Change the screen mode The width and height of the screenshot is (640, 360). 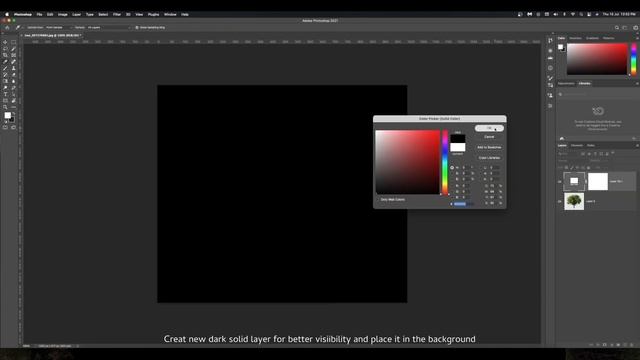[13, 127]
